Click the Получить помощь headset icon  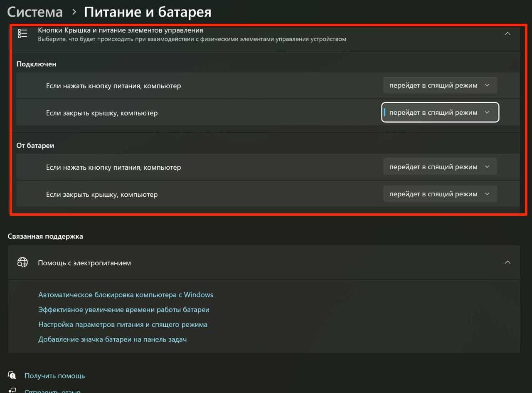(x=12, y=375)
